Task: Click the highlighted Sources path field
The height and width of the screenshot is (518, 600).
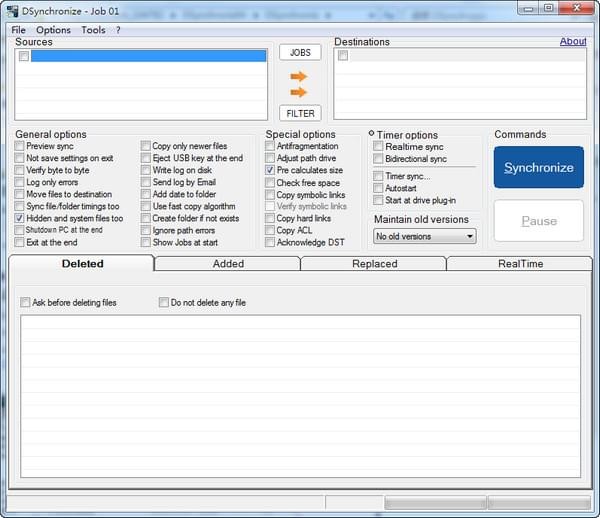Action: (148, 57)
